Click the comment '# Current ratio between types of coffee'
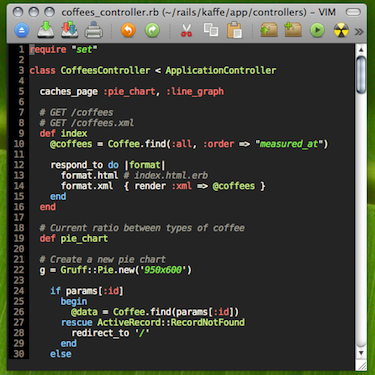Image resolution: width=375 pixels, height=375 pixels. point(142,228)
